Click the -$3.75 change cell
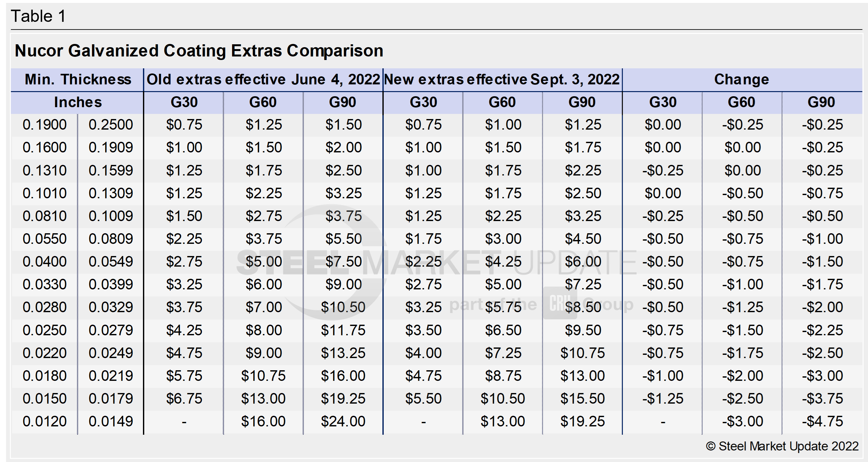The image size is (868, 462). pyautogui.click(x=822, y=398)
